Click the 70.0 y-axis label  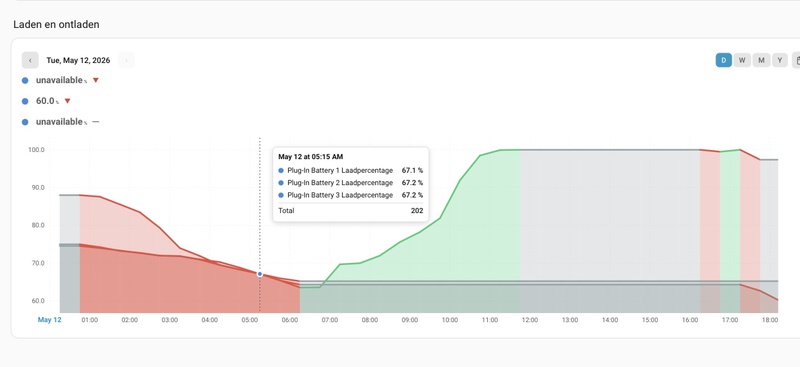pos(37,263)
